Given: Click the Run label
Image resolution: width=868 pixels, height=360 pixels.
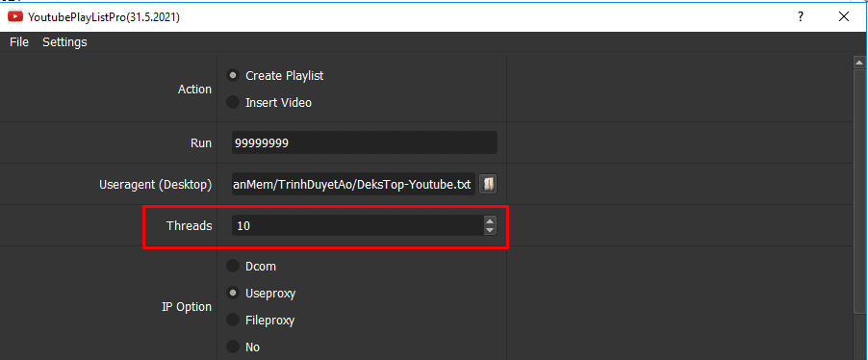Looking at the screenshot, I should (x=201, y=142).
